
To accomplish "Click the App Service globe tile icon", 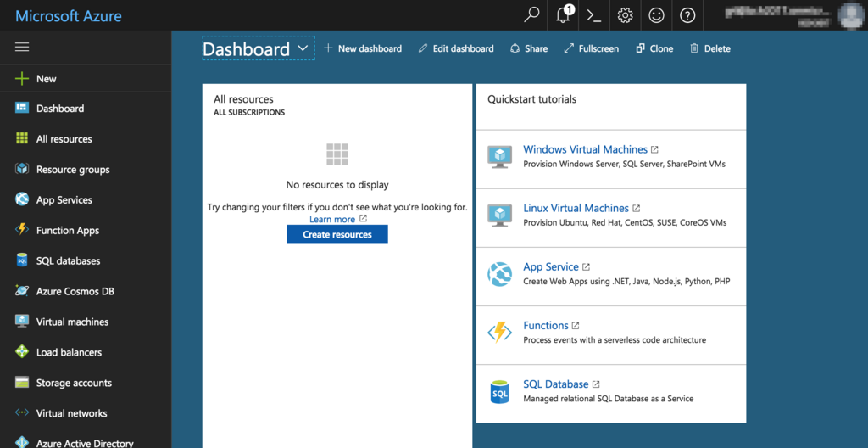I will 500,274.
